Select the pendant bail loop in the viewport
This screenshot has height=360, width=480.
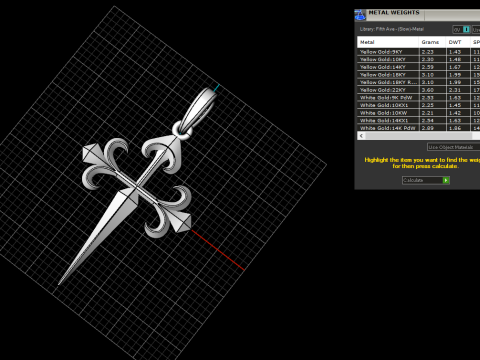click(198, 112)
